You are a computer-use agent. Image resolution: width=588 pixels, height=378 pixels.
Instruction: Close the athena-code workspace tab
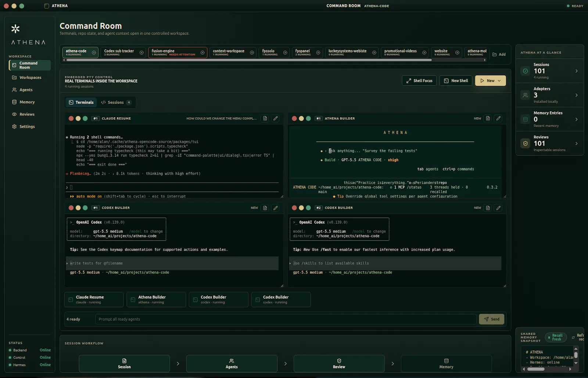pos(94,53)
